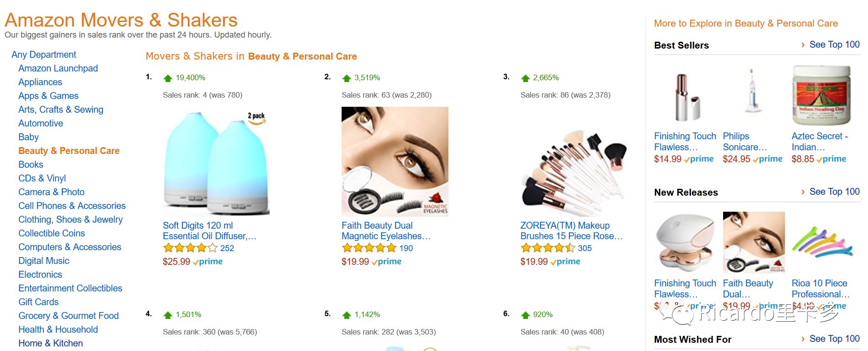The image size is (868, 351).
Task: Open the ZOREYA makeup brushes image
Action: (574, 173)
